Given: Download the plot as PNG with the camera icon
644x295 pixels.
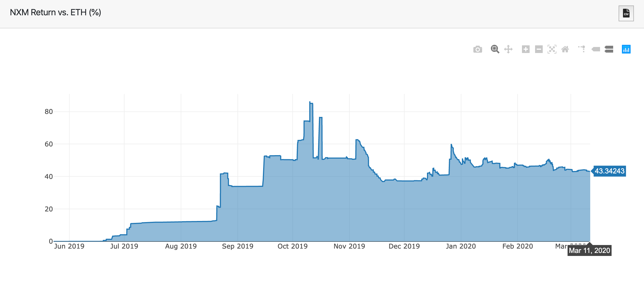Looking at the screenshot, I should click(477, 49).
